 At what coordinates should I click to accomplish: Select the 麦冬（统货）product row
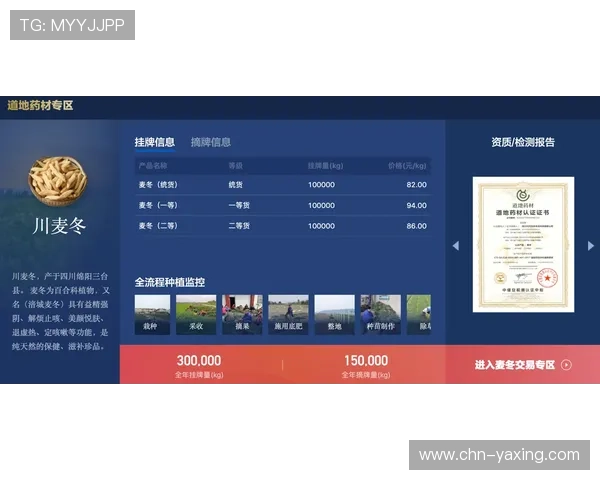tap(283, 185)
